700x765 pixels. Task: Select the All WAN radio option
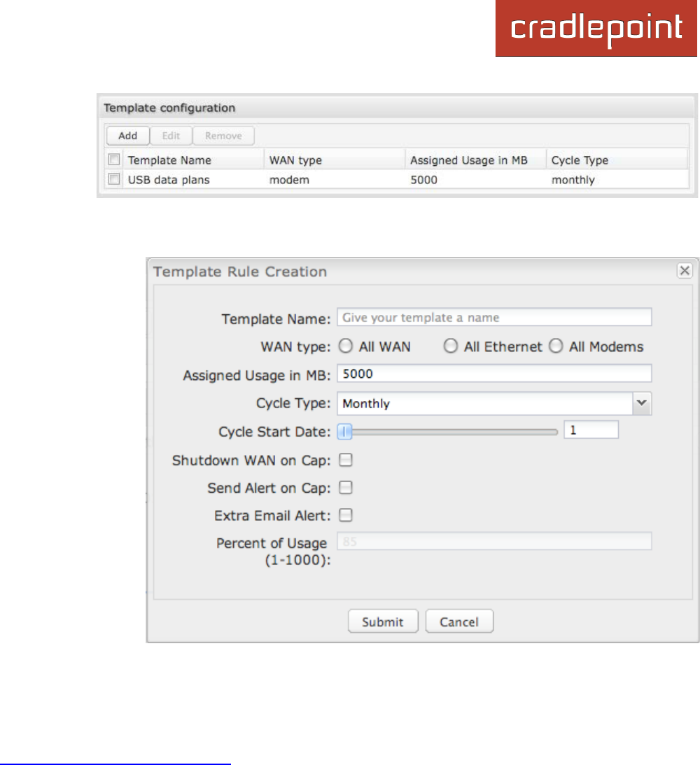click(346, 346)
